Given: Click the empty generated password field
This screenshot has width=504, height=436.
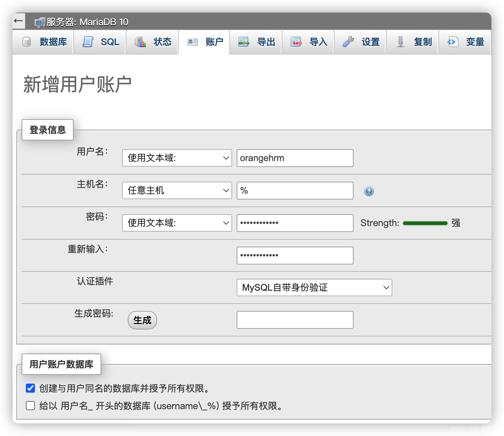Looking at the screenshot, I should tap(295, 320).
